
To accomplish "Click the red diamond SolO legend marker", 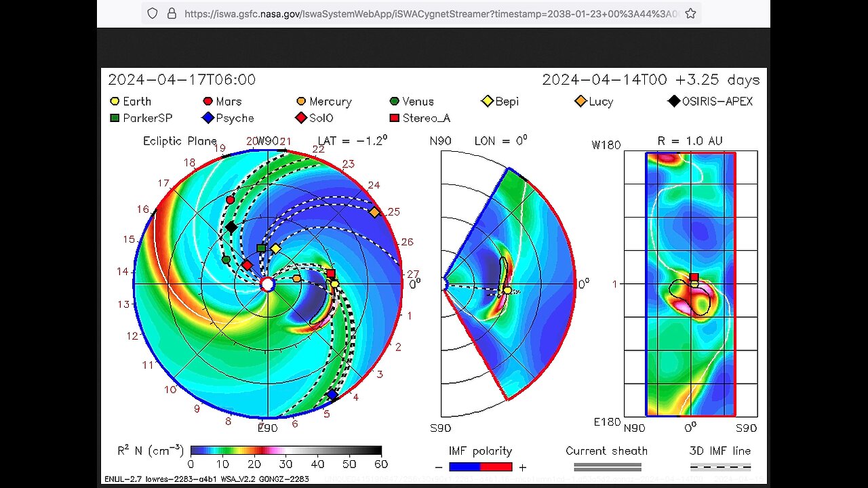I will click(x=301, y=118).
